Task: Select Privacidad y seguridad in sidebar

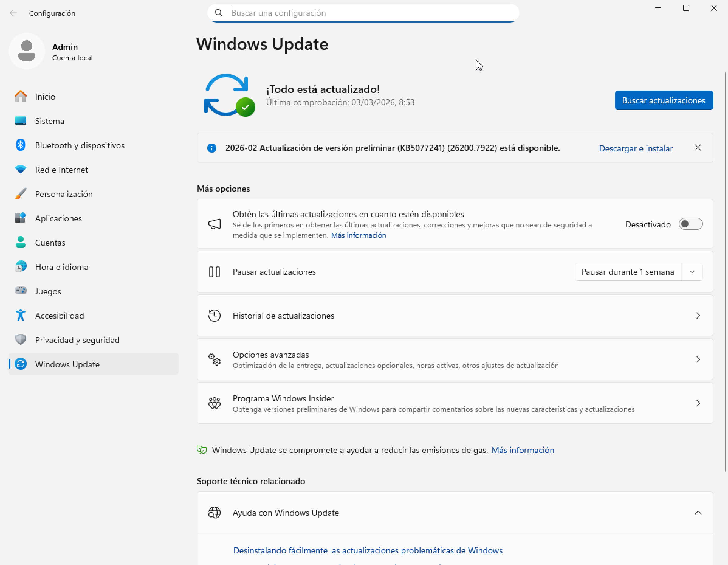Action: (x=93, y=340)
